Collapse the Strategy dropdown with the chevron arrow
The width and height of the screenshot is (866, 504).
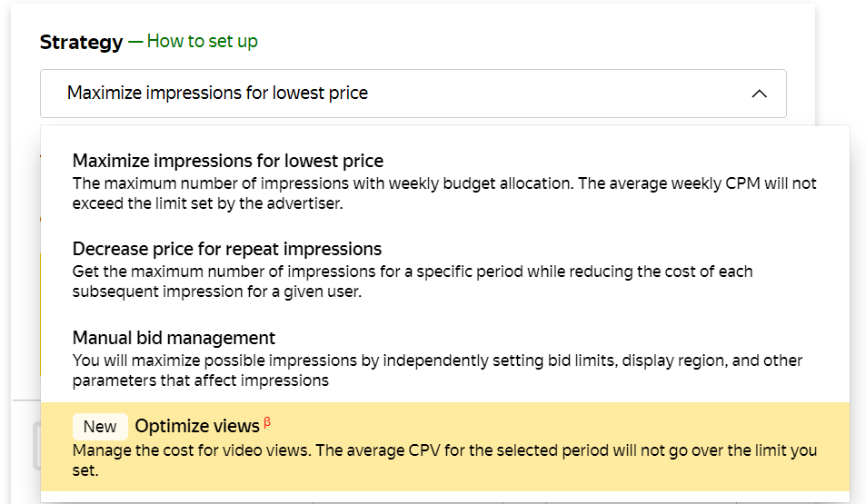pyautogui.click(x=760, y=94)
